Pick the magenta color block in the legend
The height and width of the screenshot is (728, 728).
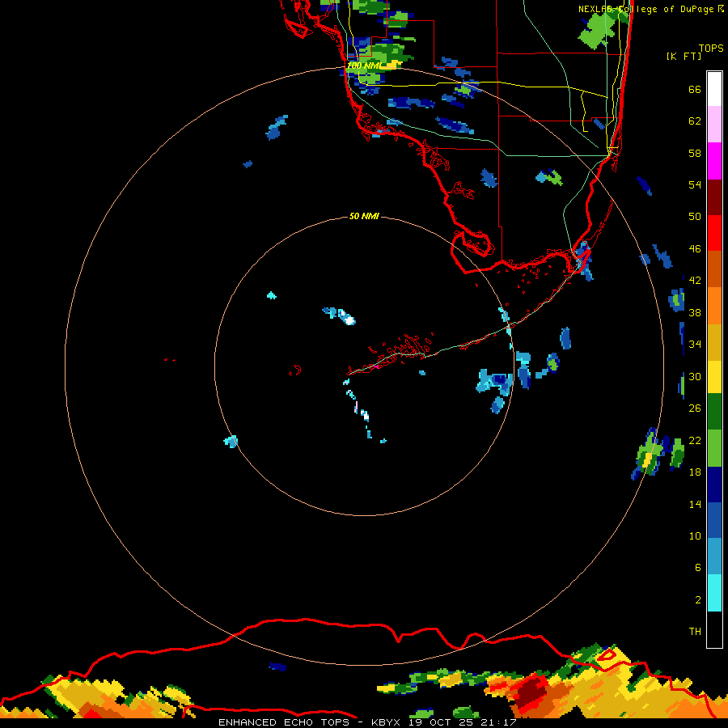coord(714,161)
